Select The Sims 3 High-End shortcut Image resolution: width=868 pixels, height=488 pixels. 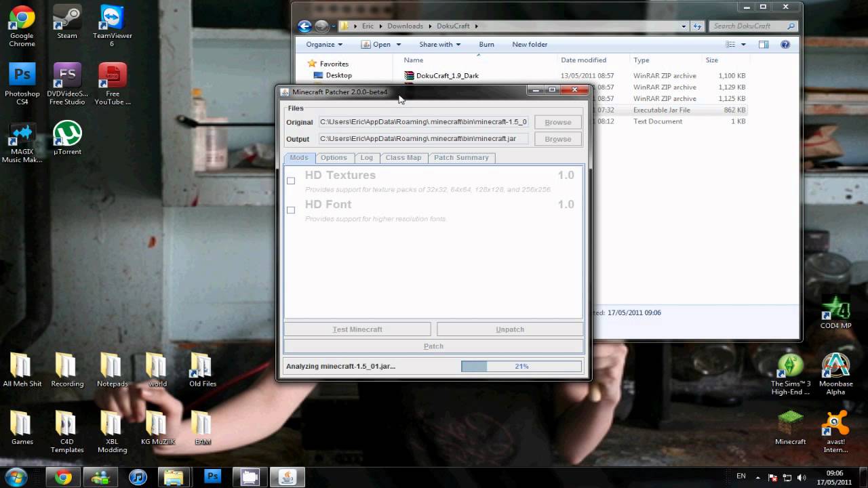point(791,374)
